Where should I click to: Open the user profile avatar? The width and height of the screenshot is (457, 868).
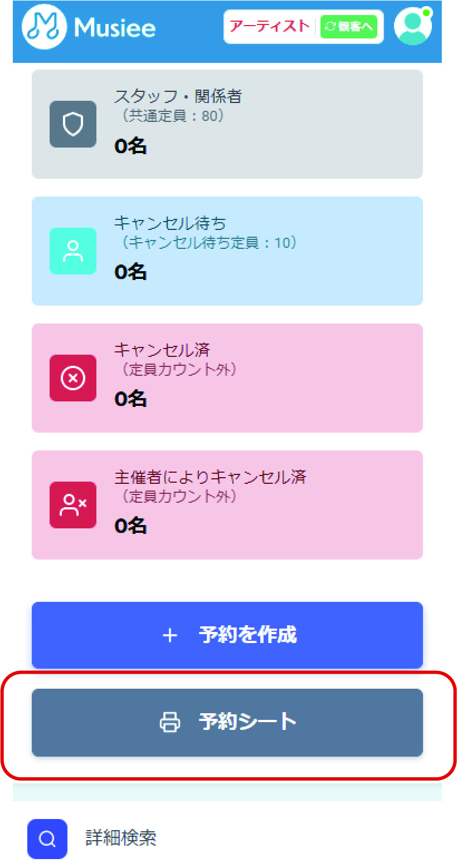point(412,27)
